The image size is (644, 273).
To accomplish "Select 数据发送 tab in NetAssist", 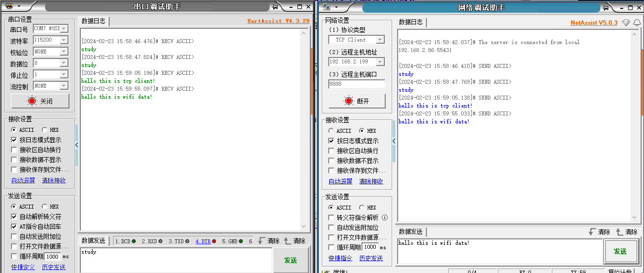I will pos(411,232).
